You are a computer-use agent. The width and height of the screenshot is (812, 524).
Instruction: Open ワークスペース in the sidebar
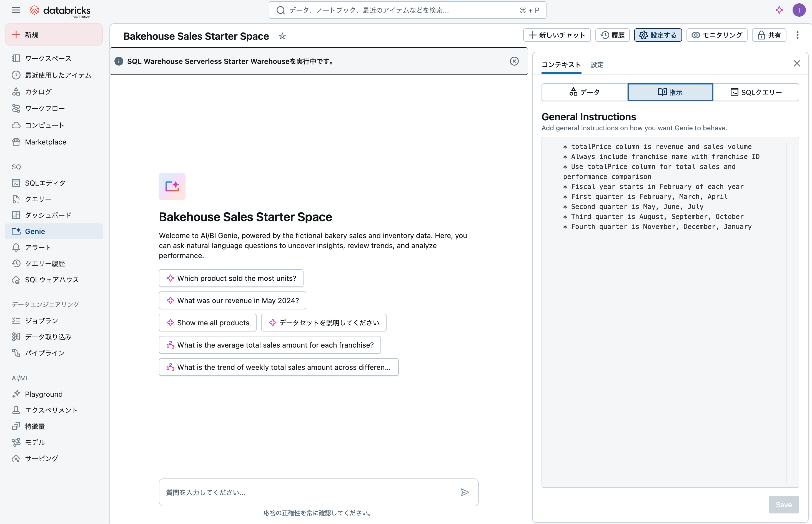click(x=54, y=59)
